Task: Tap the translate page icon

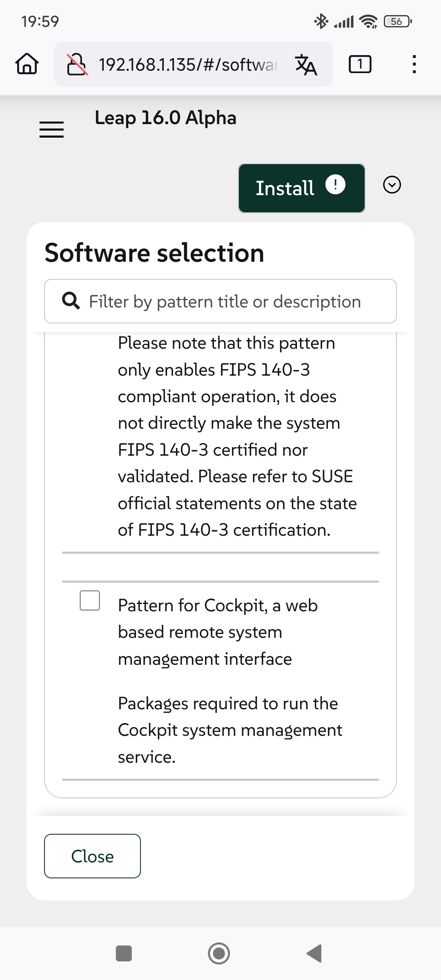Action: [x=306, y=65]
